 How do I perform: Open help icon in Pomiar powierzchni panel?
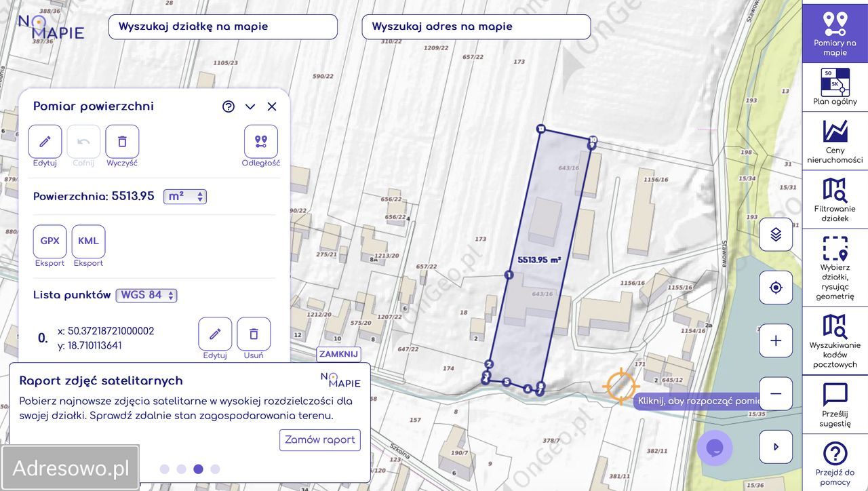(229, 106)
